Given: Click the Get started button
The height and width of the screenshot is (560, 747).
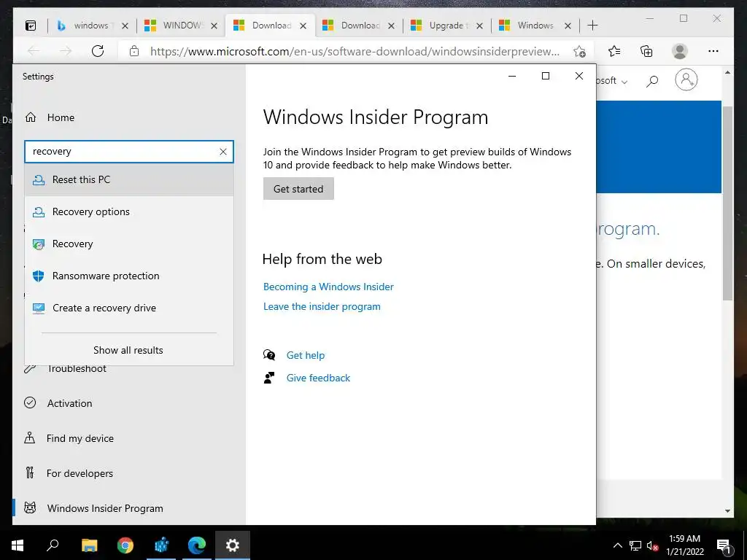Looking at the screenshot, I should [298, 189].
